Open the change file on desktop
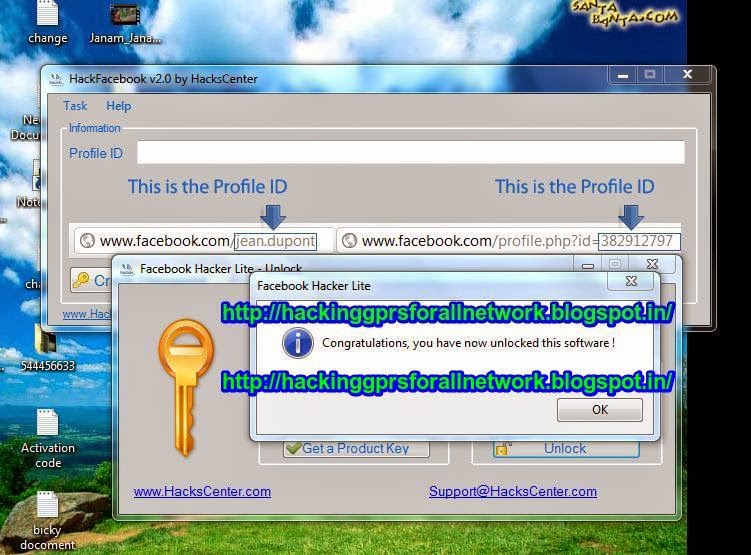Screen dimensions: 751x555 click(x=47, y=23)
